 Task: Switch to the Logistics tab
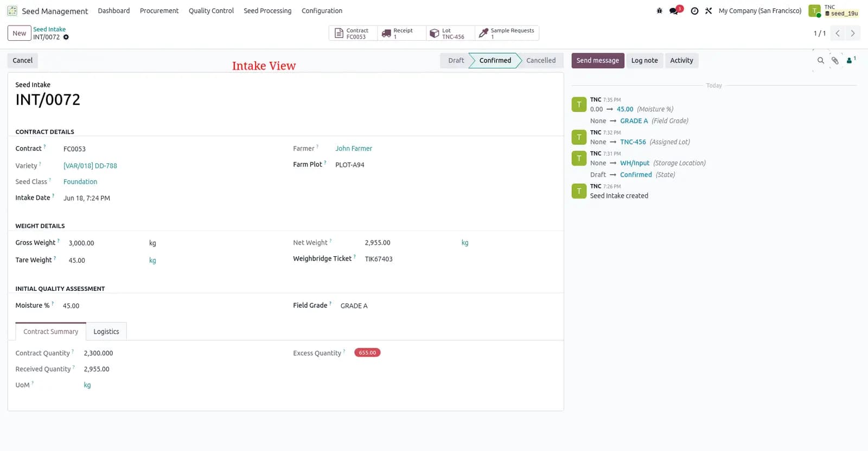(106, 332)
